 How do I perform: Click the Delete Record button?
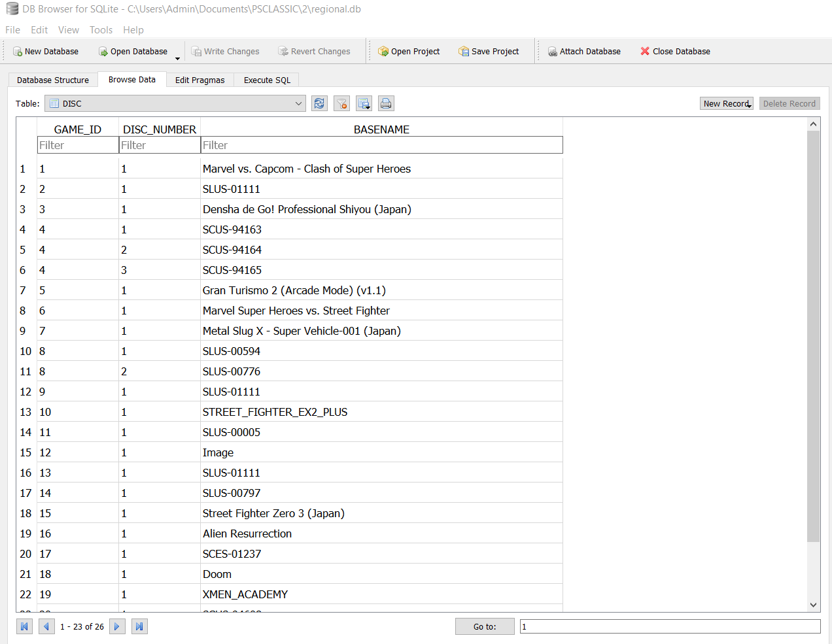point(789,103)
